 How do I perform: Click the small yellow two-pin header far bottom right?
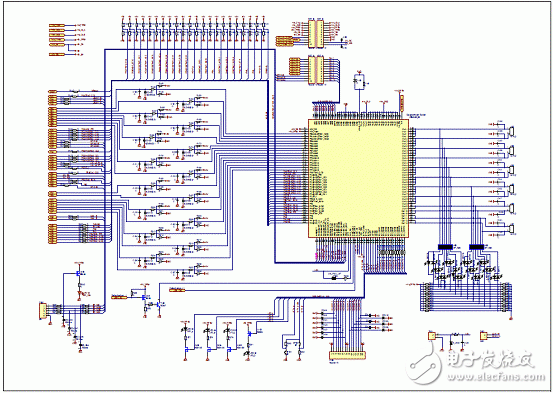pos(483,336)
